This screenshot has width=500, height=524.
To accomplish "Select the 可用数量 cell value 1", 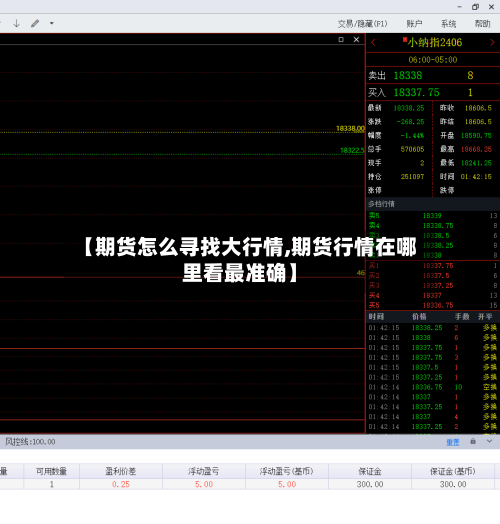I will pyautogui.click(x=52, y=485).
